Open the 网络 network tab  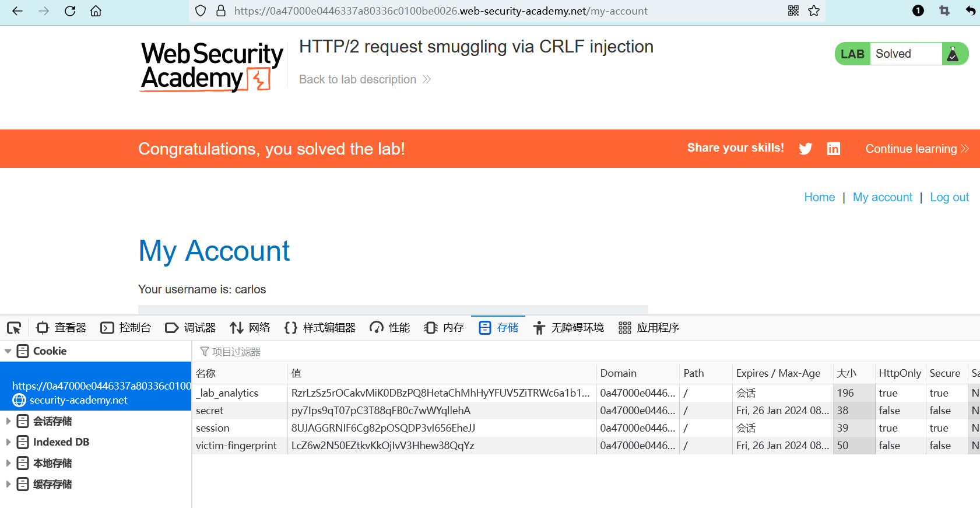[250, 328]
